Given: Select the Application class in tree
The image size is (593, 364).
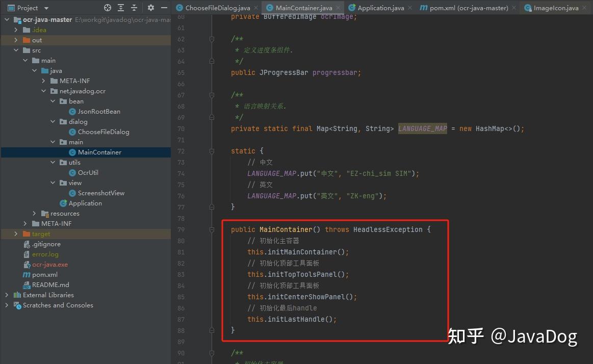Looking at the screenshot, I should pyautogui.click(x=85, y=203).
